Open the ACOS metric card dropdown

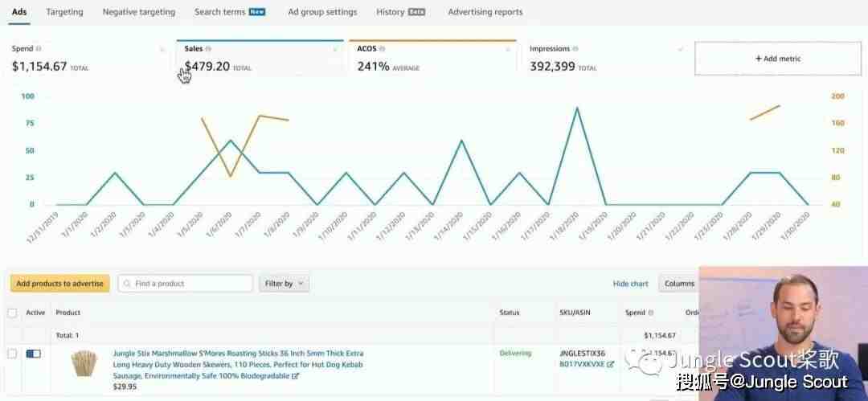point(508,49)
